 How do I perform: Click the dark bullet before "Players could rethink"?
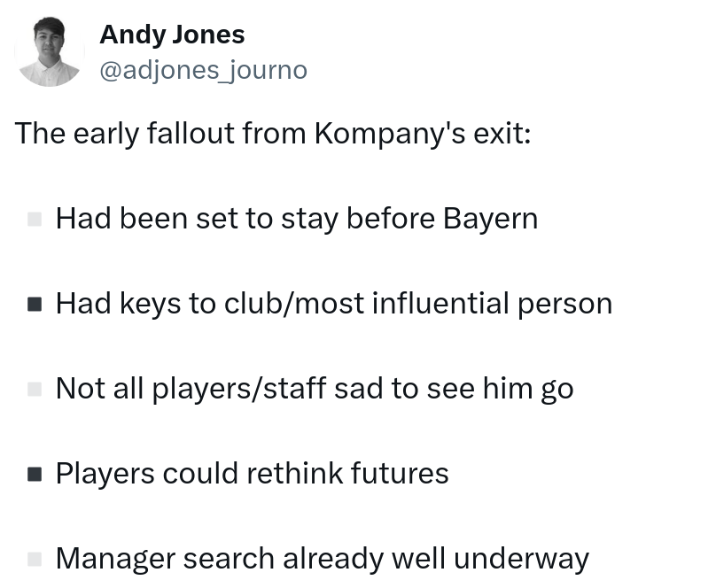coord(35,474)
